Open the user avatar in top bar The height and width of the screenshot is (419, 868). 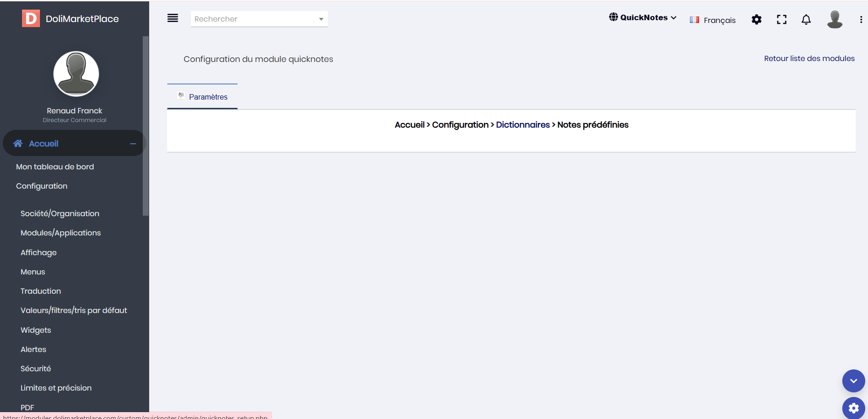coord(834,19)
